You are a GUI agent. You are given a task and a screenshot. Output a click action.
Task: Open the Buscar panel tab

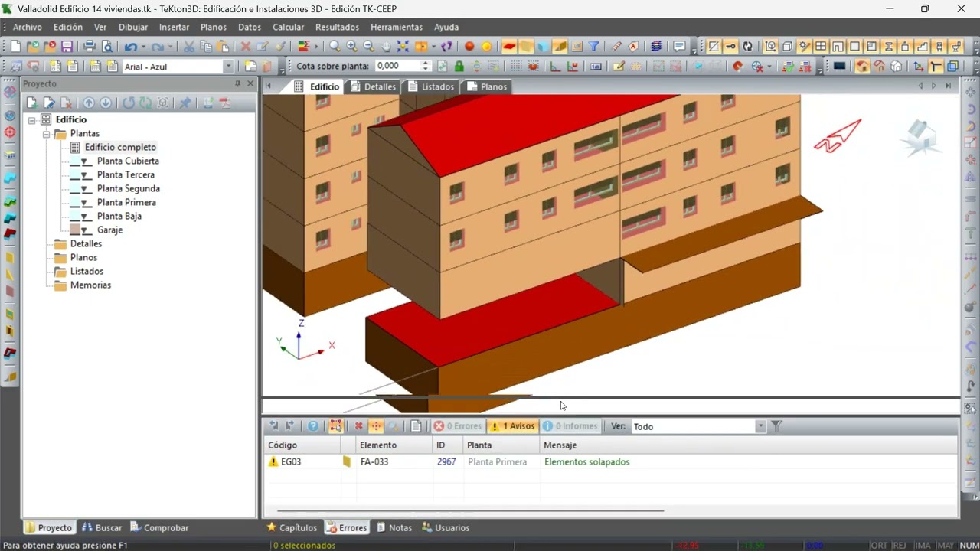pos(102,527)
